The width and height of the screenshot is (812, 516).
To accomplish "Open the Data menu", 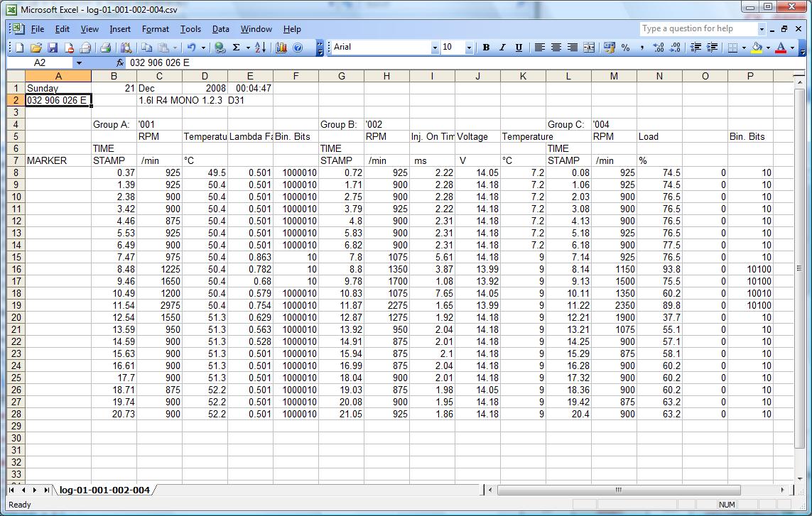I will 220,29.
